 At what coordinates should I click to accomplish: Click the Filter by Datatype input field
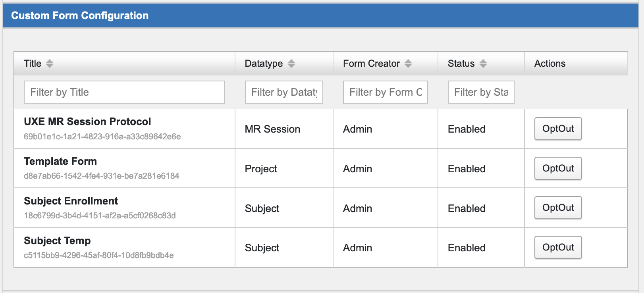point(283,92)
